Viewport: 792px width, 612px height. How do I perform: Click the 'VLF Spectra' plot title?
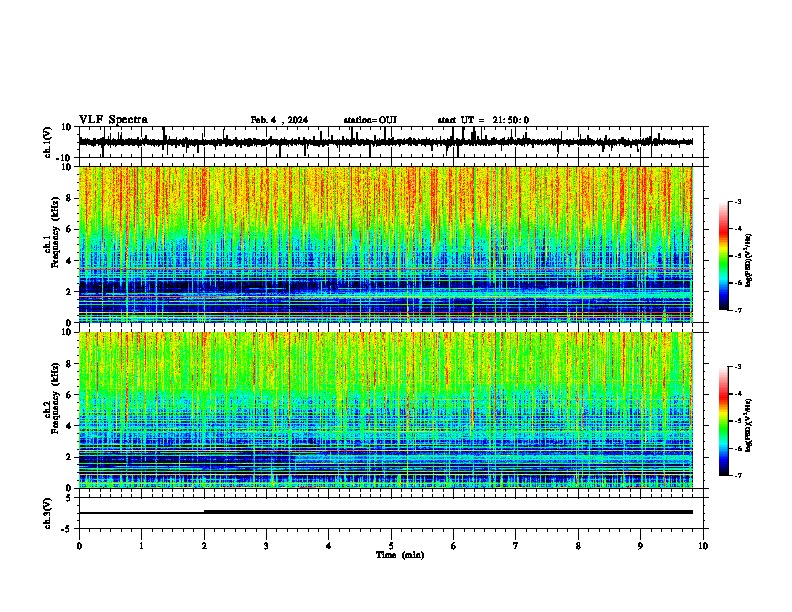click(x=113, y=120)
